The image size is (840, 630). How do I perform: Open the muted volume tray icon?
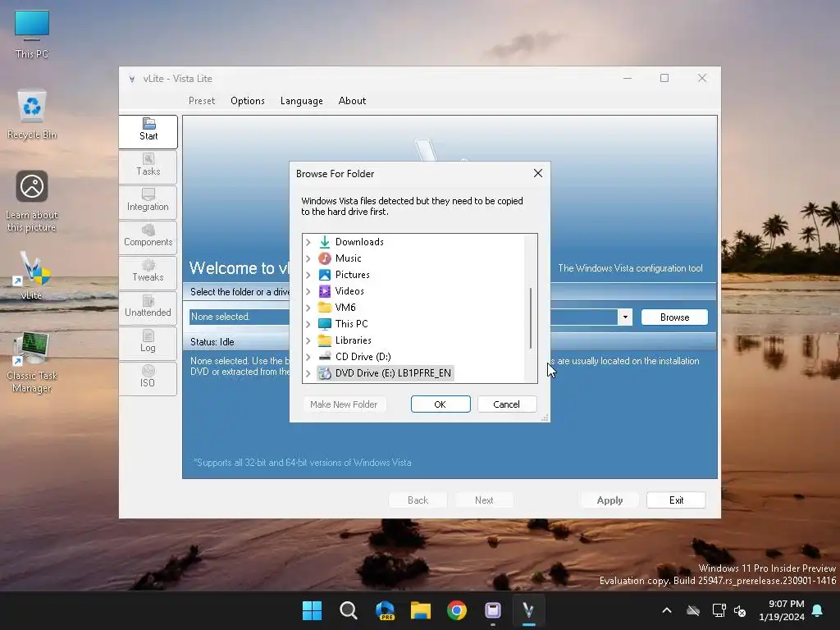pyautogui.click(x=741, y=610)
